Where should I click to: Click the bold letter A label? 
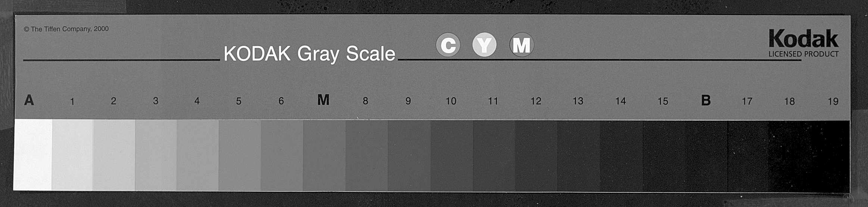29,100
